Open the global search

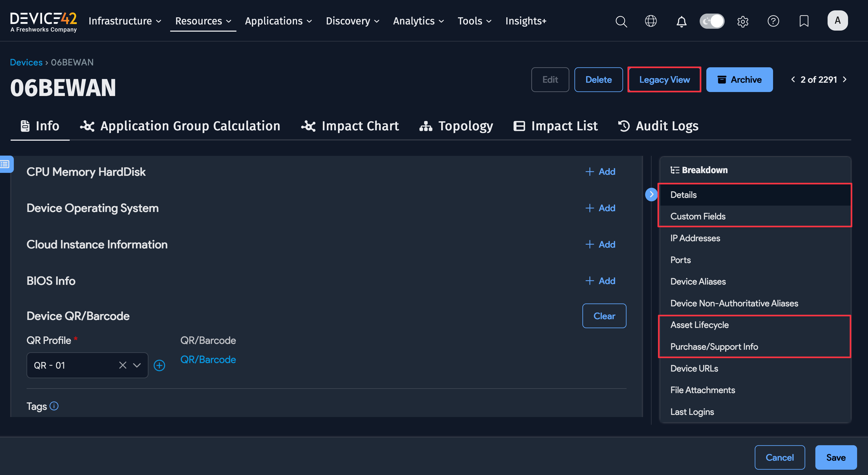point(621,21)
